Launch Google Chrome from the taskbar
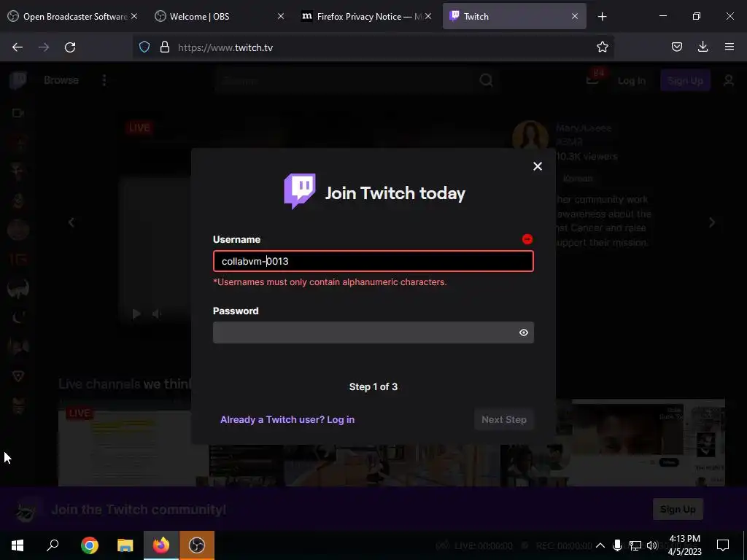The image size is (747, 560). 90,545
